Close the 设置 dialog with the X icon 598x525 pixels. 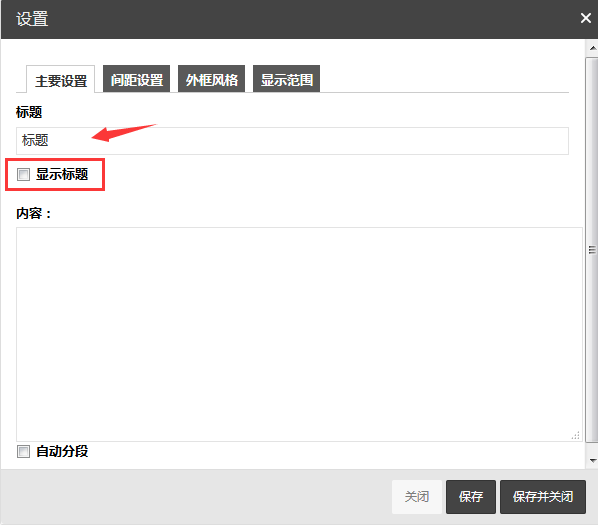click(x=585, y=18)
